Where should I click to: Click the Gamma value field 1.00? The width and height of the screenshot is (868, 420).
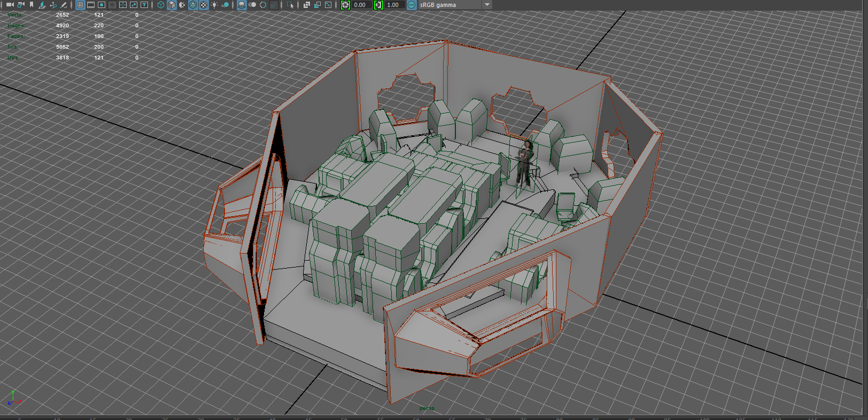point(394,5)
